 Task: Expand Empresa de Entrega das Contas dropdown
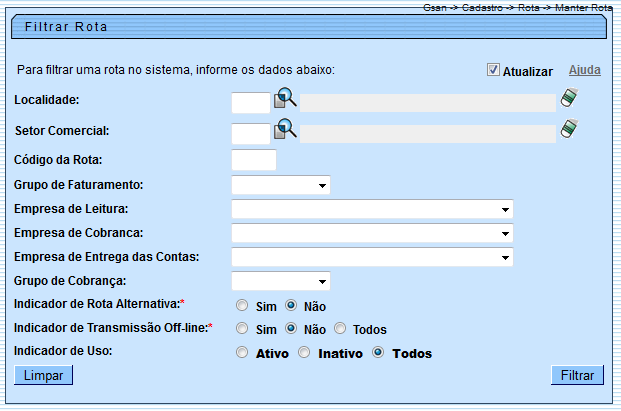(x=372, y=257)
